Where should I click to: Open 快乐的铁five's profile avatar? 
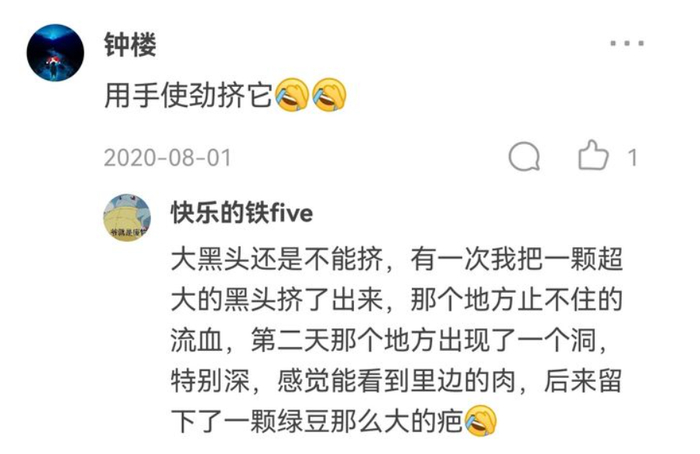(x=127, y=217)
